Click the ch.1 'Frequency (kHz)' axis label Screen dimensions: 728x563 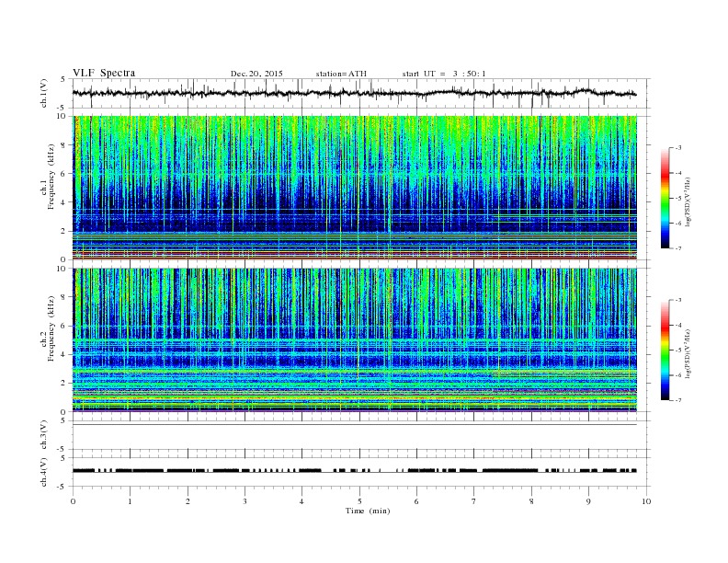pos(51,177)
